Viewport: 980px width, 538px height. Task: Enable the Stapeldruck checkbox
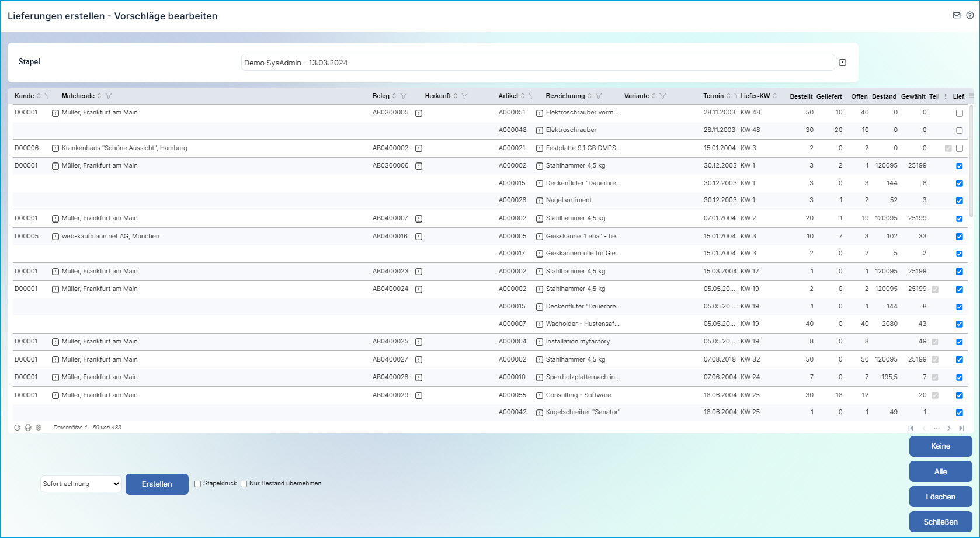pos(198,484)
